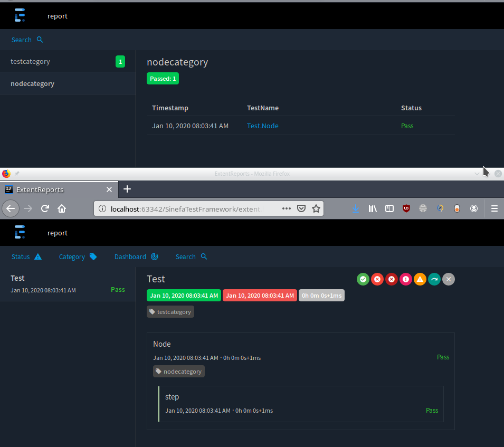The height and width of the screenshot is (447, 504).
Task: Click the Status column header
Action: coord(411,108)
